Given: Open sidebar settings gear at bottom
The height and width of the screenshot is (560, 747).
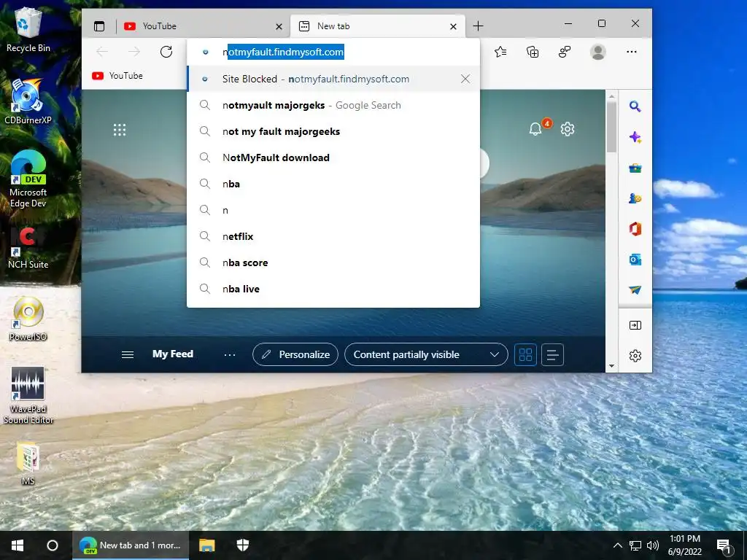Looking at the screenshot, I should (635, 356).
